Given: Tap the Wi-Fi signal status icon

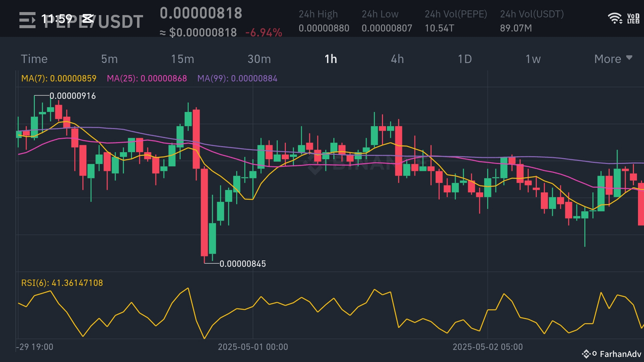Looking at the screenshot, I should click(615, 18).
